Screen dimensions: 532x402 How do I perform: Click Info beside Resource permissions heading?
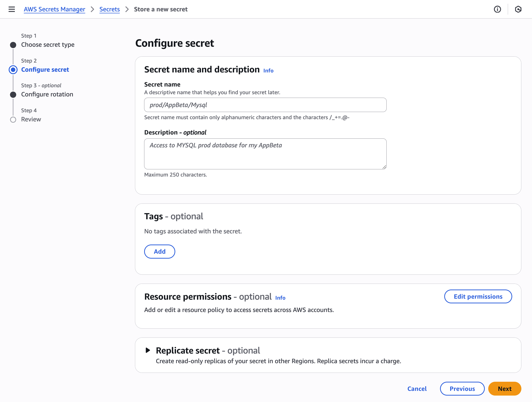(280, 298)
